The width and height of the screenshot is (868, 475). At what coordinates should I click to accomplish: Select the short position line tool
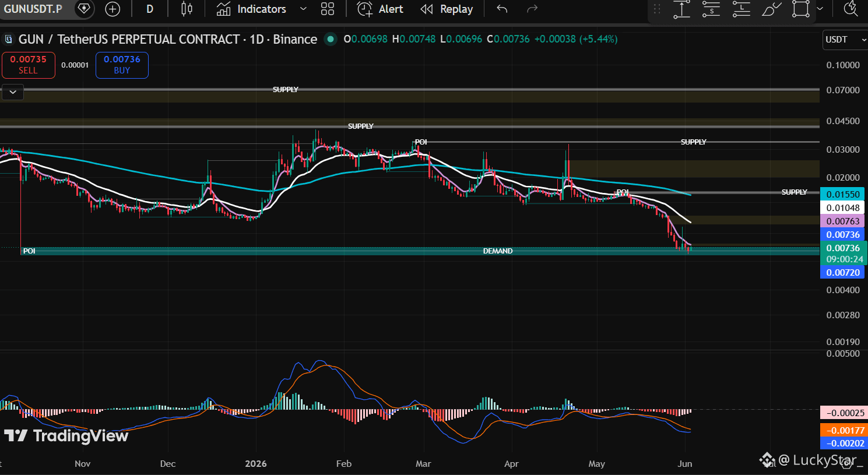711,9
